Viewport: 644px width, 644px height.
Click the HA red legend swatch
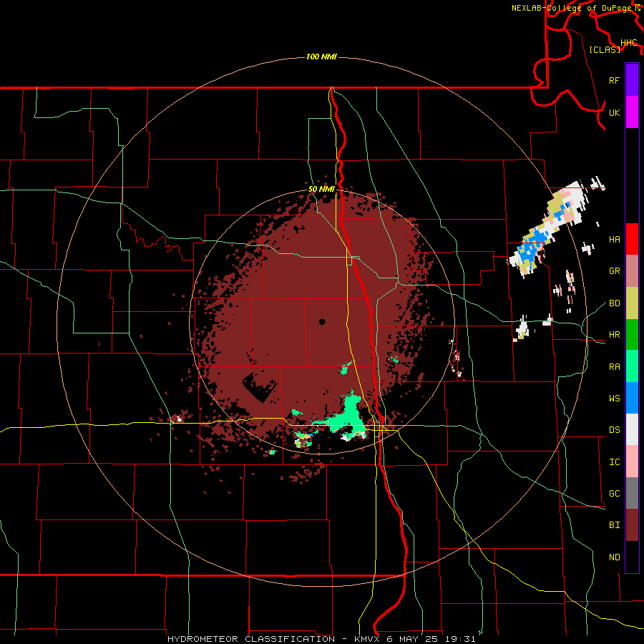click(x=632, y=239)
